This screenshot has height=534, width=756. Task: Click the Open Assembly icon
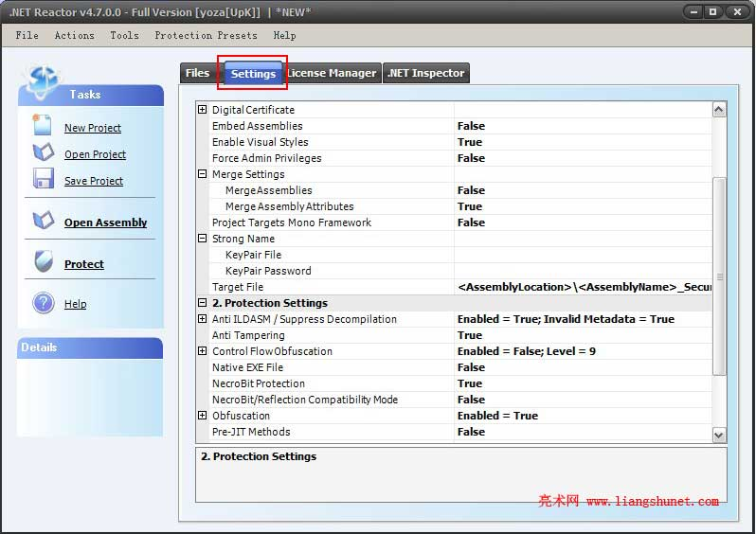[43, 221]
